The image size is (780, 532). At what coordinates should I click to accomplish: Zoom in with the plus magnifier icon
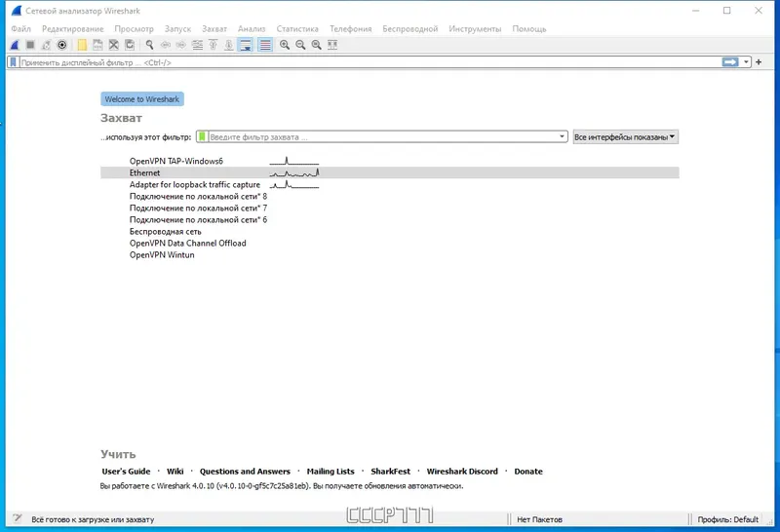[x=285, y=45]
